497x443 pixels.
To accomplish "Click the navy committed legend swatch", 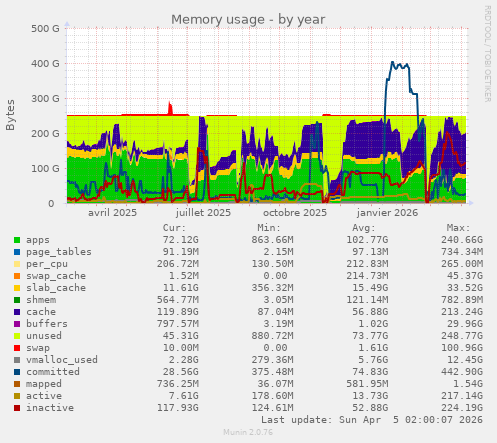I will (x=17, y=372).
